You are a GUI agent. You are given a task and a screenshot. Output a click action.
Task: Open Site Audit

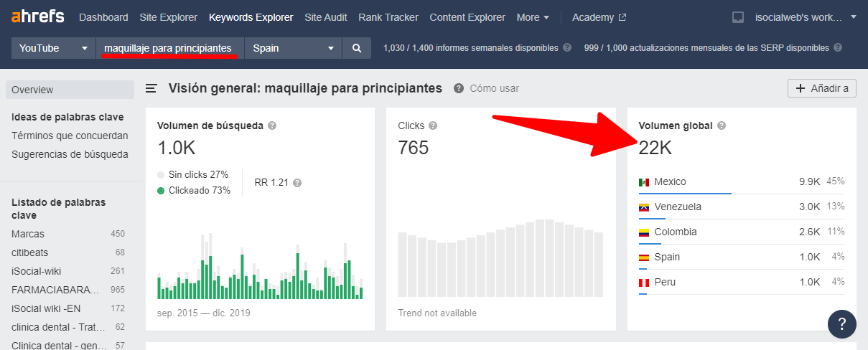click(327, 17)
